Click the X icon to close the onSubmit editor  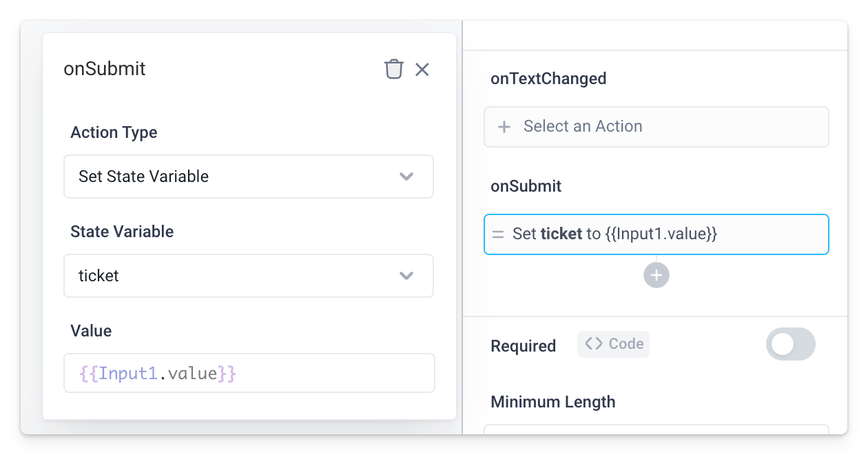pos(422,70)
